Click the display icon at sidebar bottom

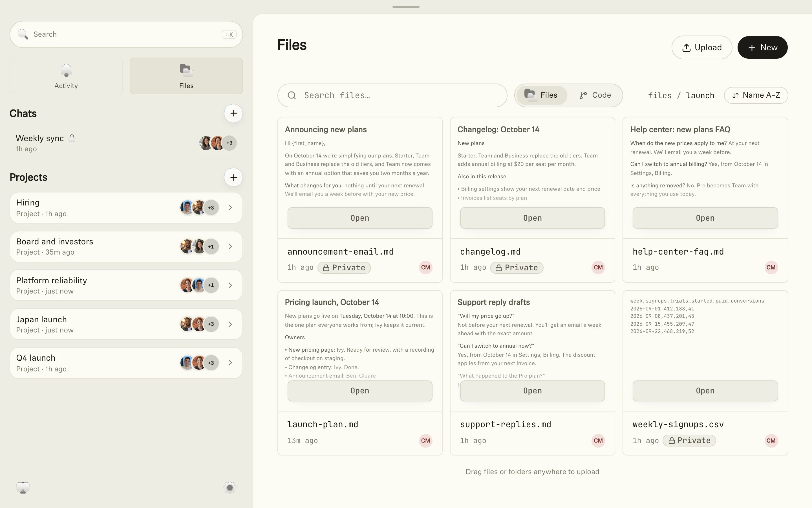[23, 487]
